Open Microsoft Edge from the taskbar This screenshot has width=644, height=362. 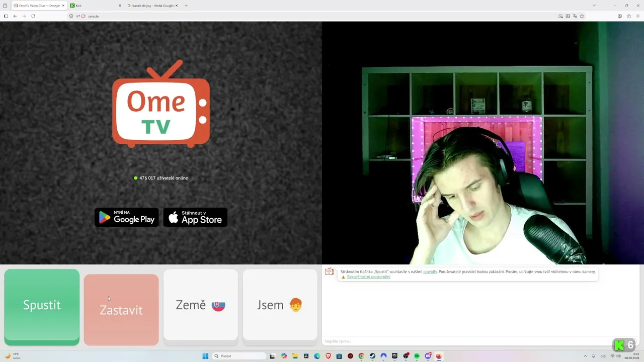317,356
